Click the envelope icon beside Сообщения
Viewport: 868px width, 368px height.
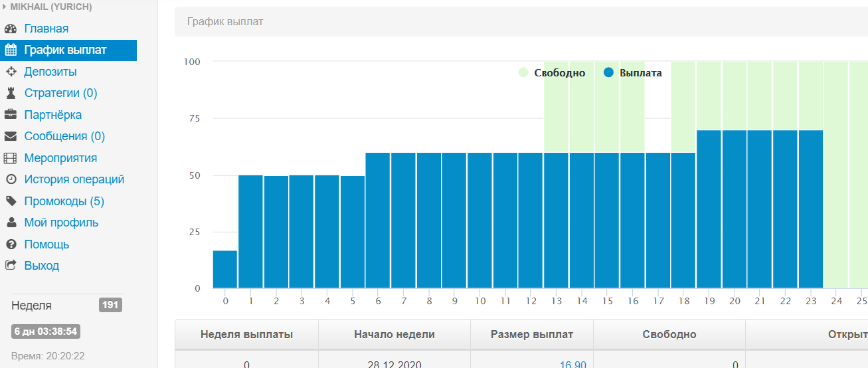[x=10, y=136]
